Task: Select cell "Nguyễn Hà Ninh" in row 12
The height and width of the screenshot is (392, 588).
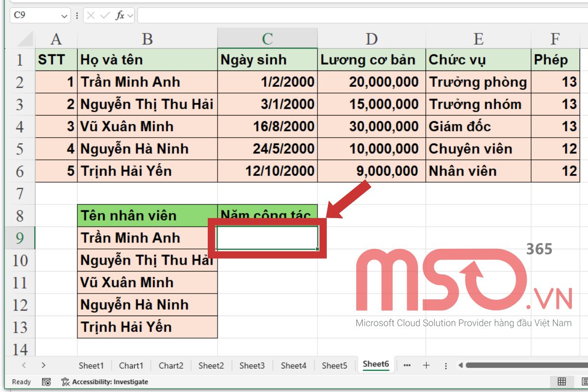Action: (x=147, y=305)
